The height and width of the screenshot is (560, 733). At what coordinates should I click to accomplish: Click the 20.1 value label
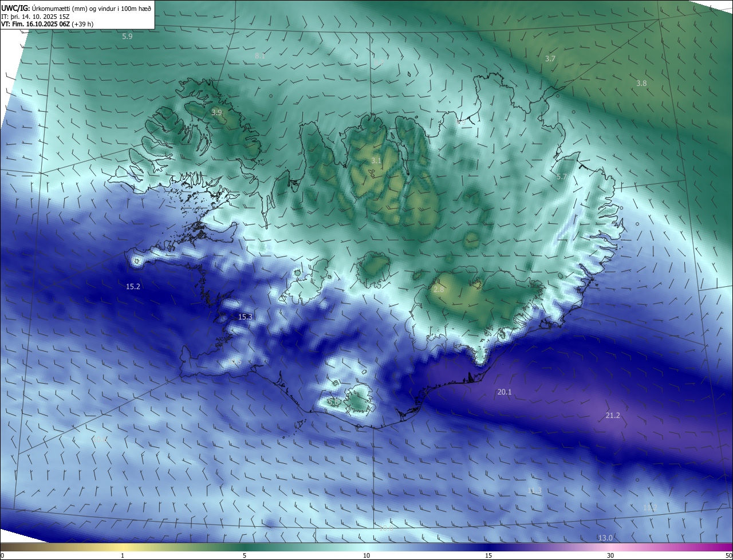(x=504, y=392)
